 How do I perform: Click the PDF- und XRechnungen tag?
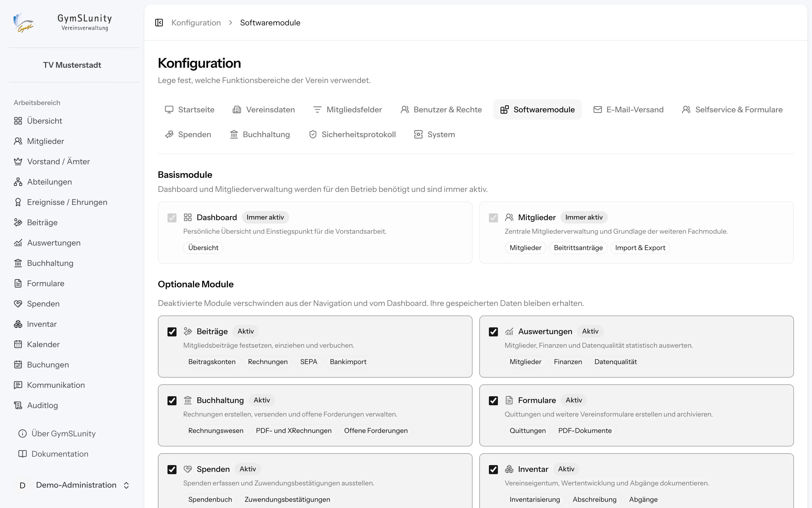(x=294, y=431)
